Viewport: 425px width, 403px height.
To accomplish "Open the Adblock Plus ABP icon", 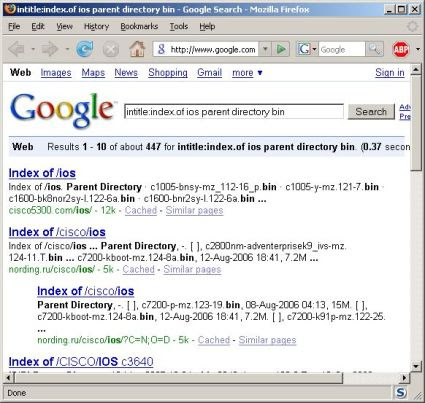I will tap(401, 50).
